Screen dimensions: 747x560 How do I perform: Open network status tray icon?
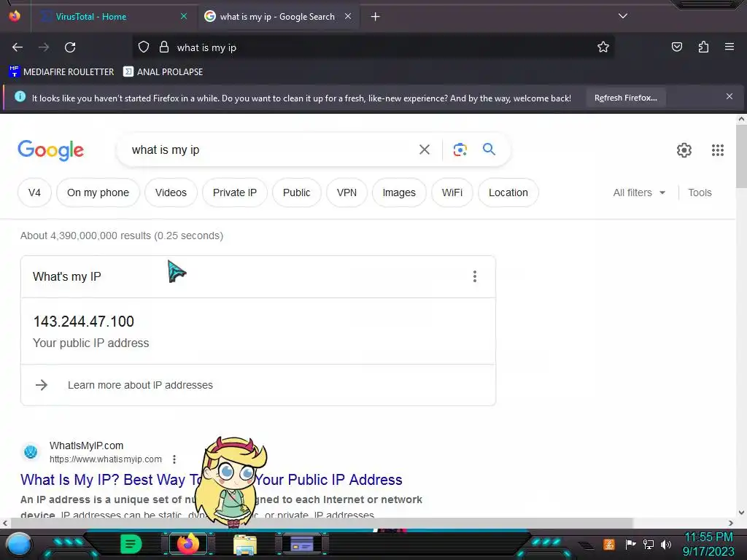[649, 544]
